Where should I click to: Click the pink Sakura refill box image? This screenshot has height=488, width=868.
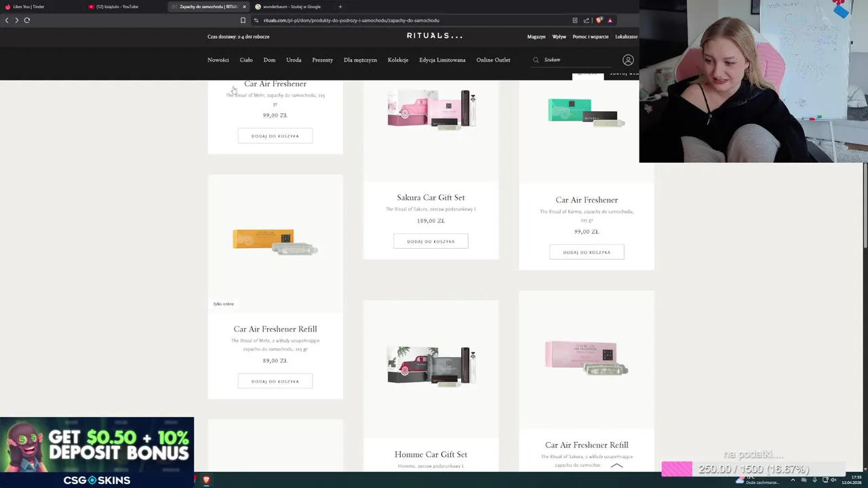587,358
